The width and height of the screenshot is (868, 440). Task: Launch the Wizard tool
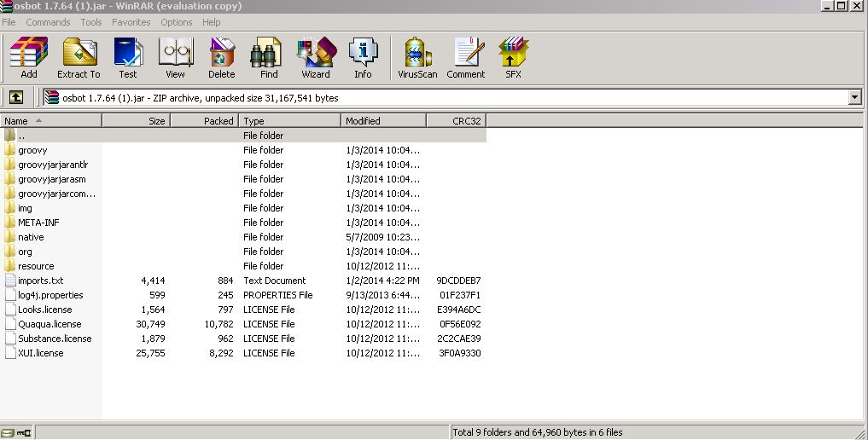point(316,57)
